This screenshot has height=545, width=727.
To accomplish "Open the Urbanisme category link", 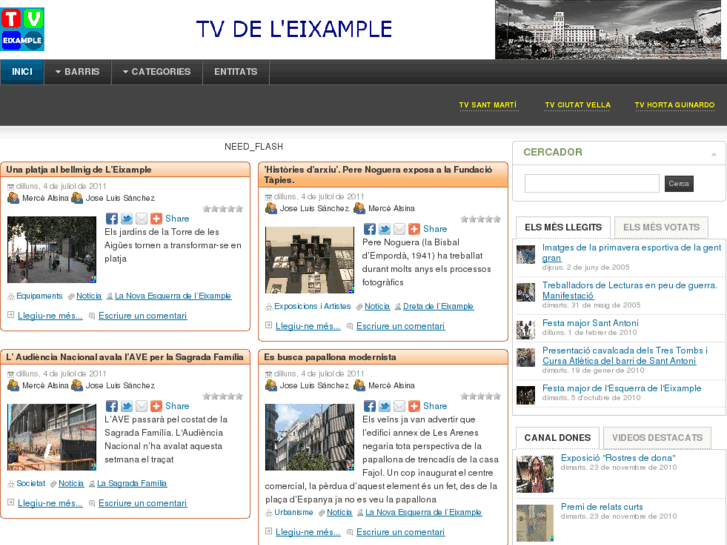I will point(293,512).
